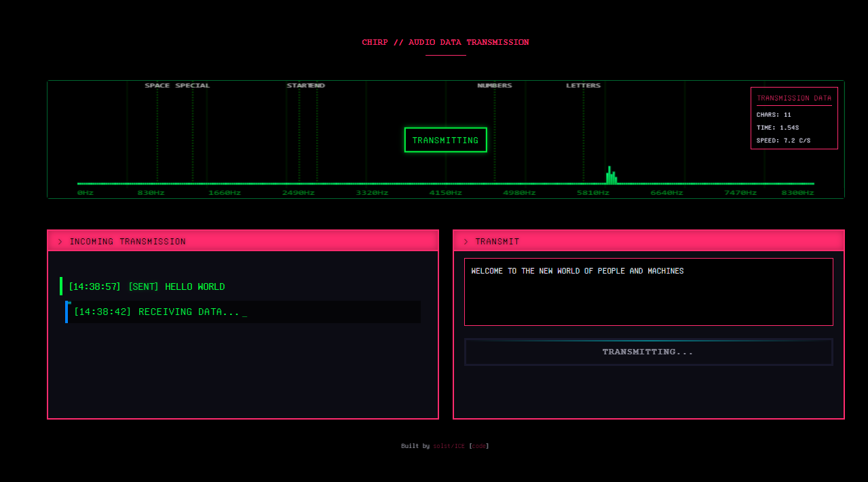
Task: Click the green TRANSMITTING status badge
Action: point(445,140)
